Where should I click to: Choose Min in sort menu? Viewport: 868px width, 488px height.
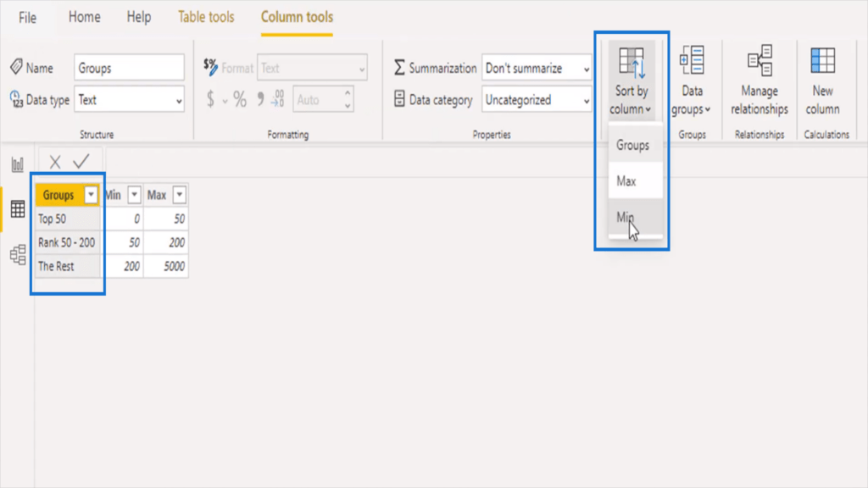tap(636, 217)
